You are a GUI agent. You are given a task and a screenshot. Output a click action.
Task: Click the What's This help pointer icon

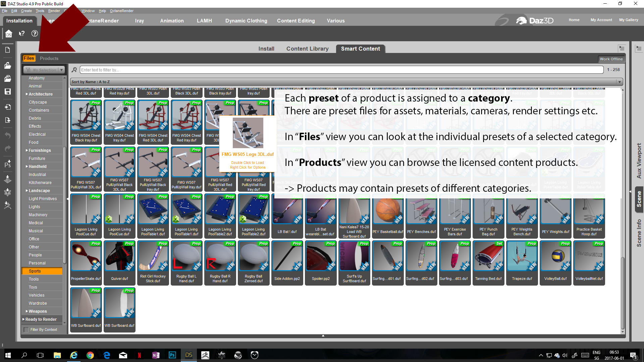pos(22,34)
